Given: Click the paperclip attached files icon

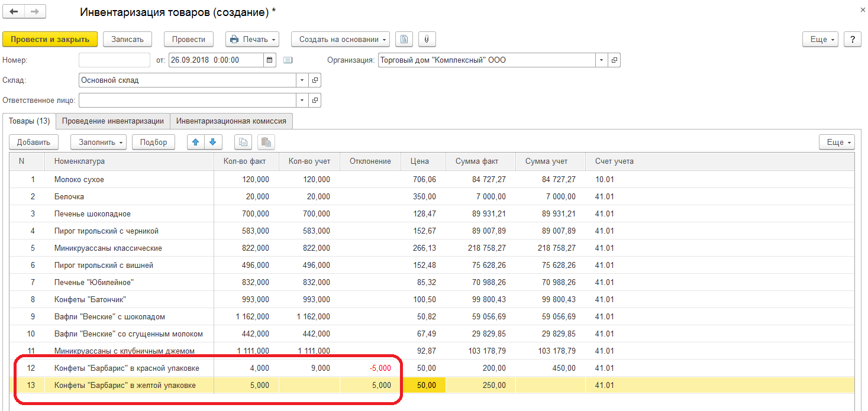Looking at the screenshot, I should [427, 40].
